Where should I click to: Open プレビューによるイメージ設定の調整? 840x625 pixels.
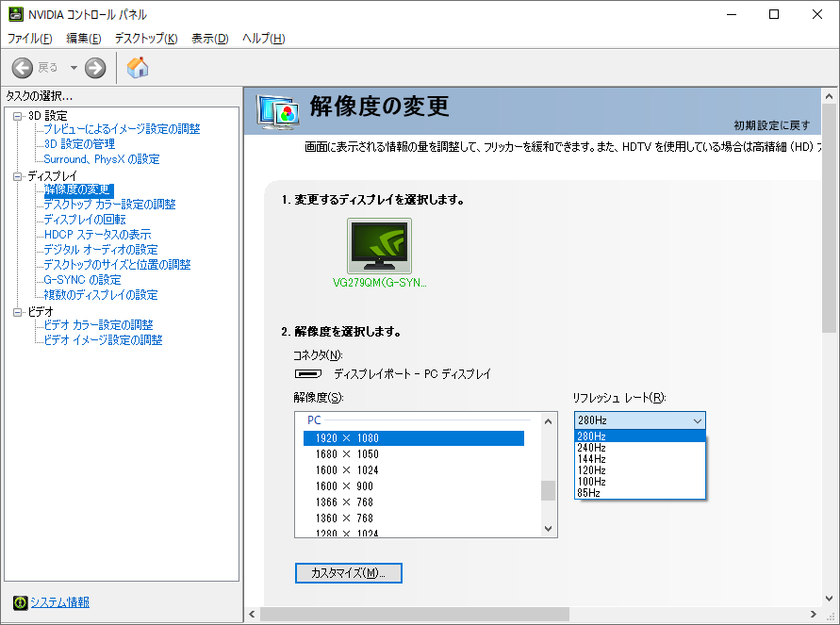click(x=123, y=129)
